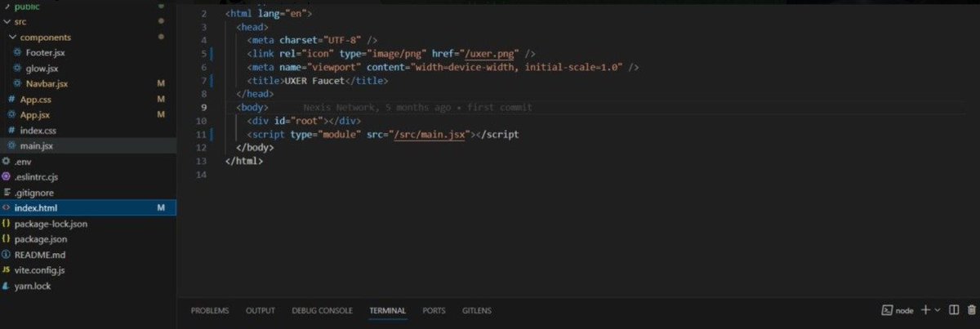Screen dimensions: 980x329
Task: Place cursor in 'UXER Faucet' title text
Action: 317,81
